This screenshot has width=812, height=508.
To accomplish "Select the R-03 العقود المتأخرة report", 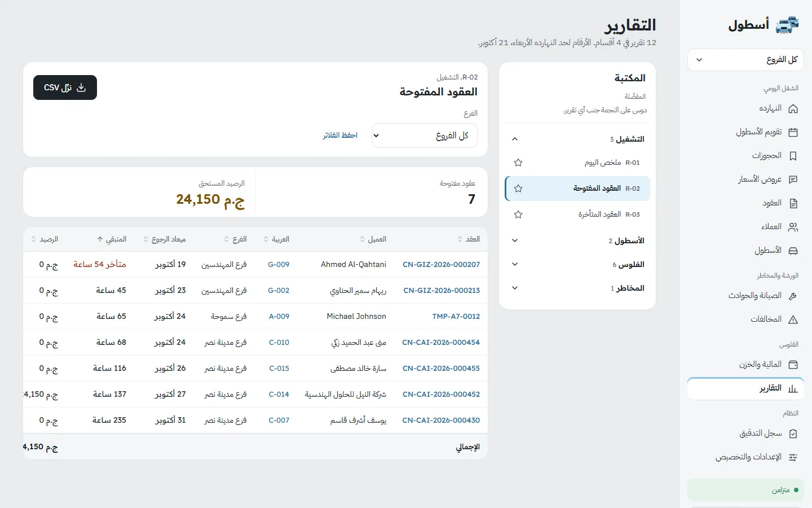I will (577, 214).
